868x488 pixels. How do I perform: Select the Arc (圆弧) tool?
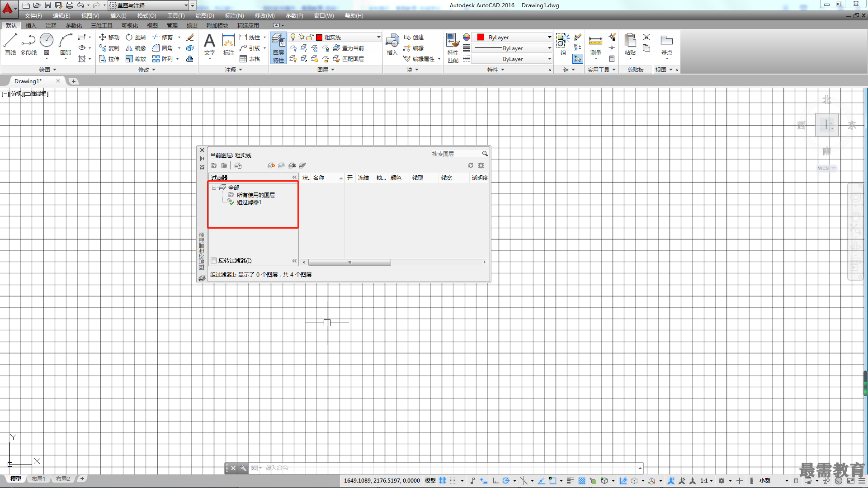point(66,44)
